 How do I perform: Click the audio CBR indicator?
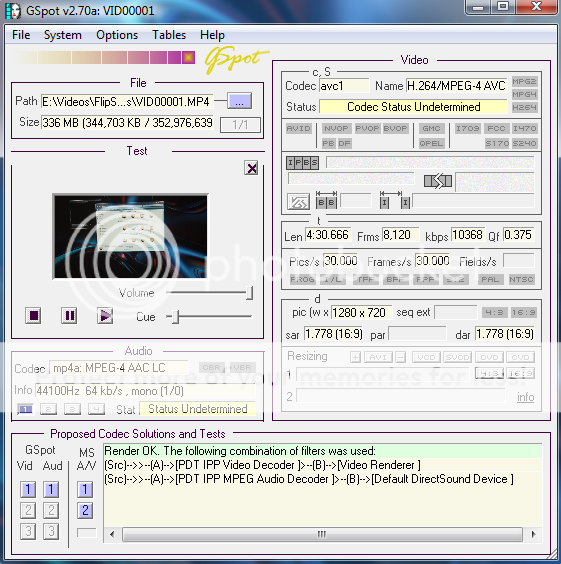(211, 367)
